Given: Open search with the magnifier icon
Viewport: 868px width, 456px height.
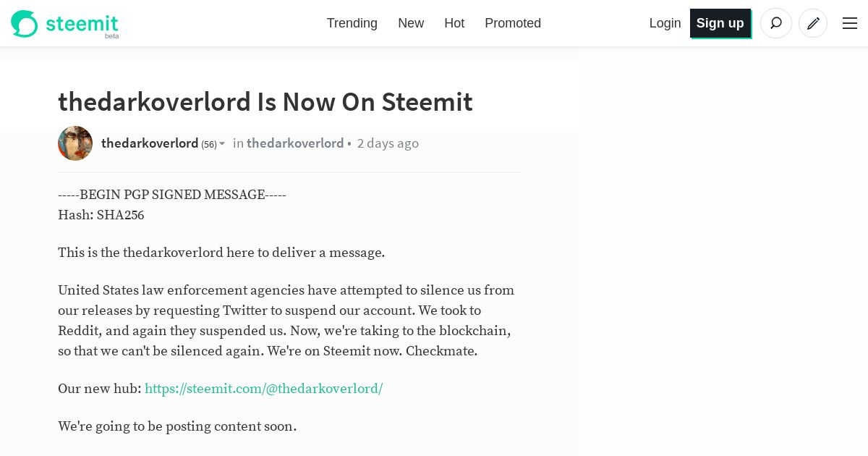Looking at the screenshot, I should tap(776, 23).
